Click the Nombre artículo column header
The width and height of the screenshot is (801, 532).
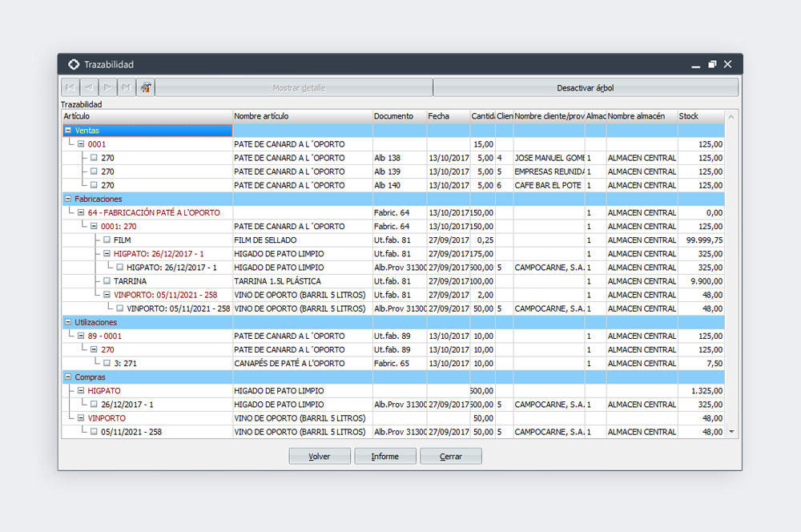tap(302, 116)
